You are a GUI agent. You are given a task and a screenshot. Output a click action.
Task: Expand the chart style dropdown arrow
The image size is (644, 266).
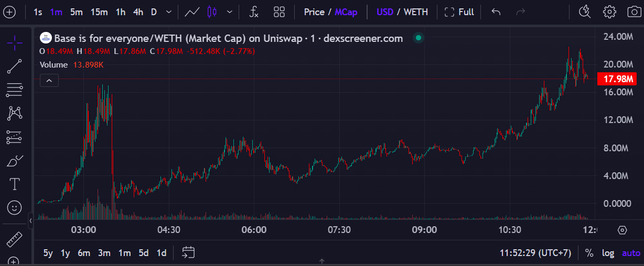(229, 12)
